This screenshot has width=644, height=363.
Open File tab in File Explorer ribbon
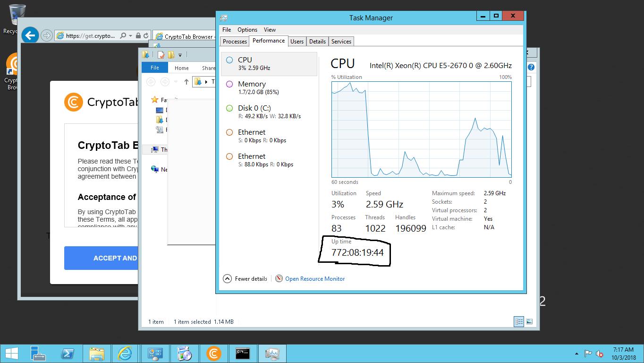point(155,68)
